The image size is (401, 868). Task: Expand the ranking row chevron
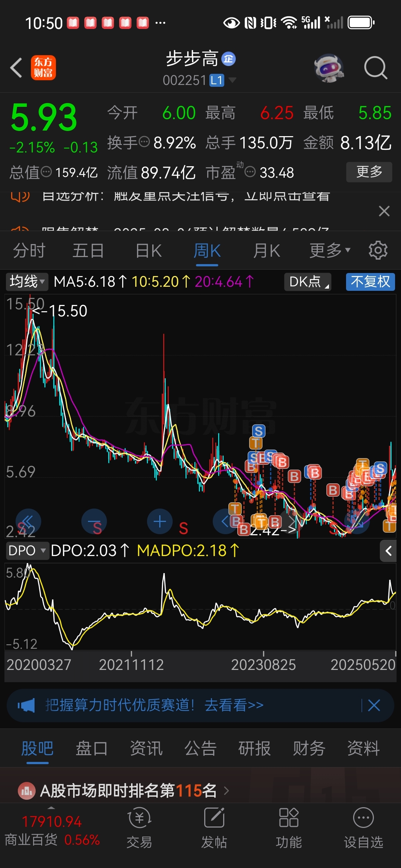[x=226, y=791]
